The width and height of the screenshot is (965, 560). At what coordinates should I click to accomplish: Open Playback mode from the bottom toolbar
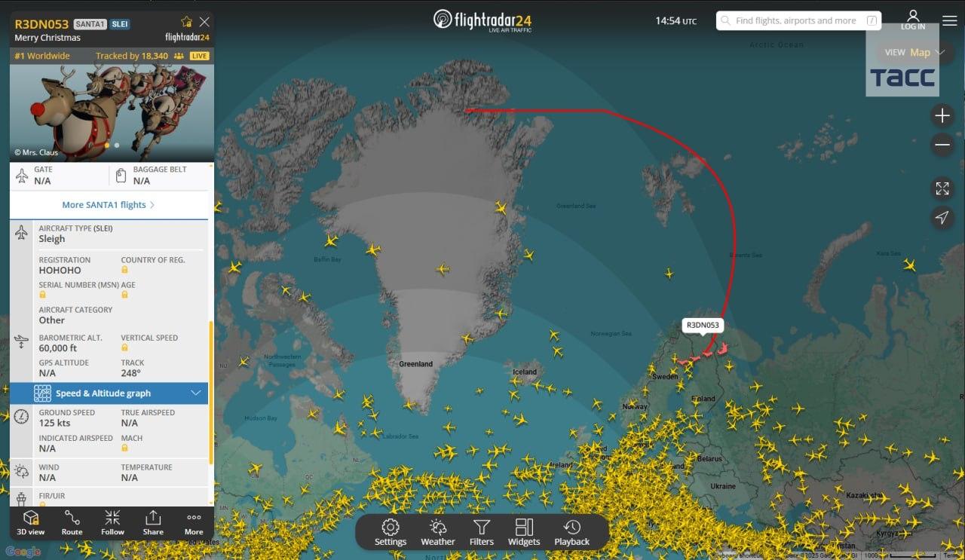(572, 533)
